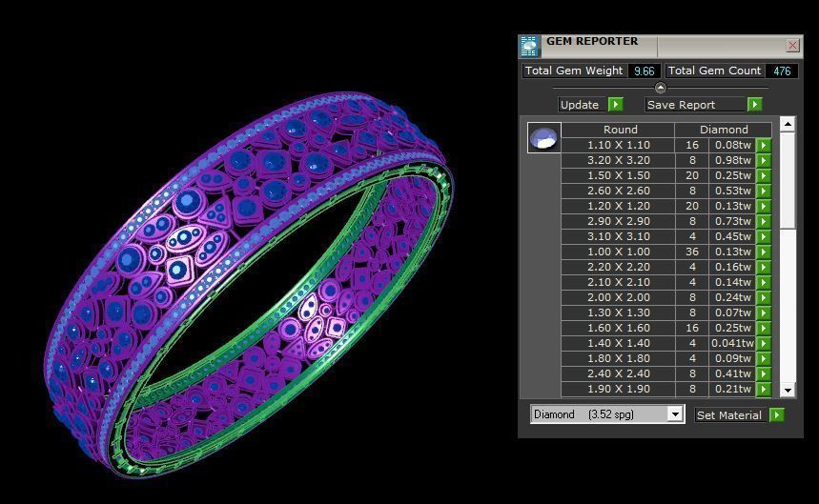
Task: Click the Round column header
Action: click(x=619, y=130)
